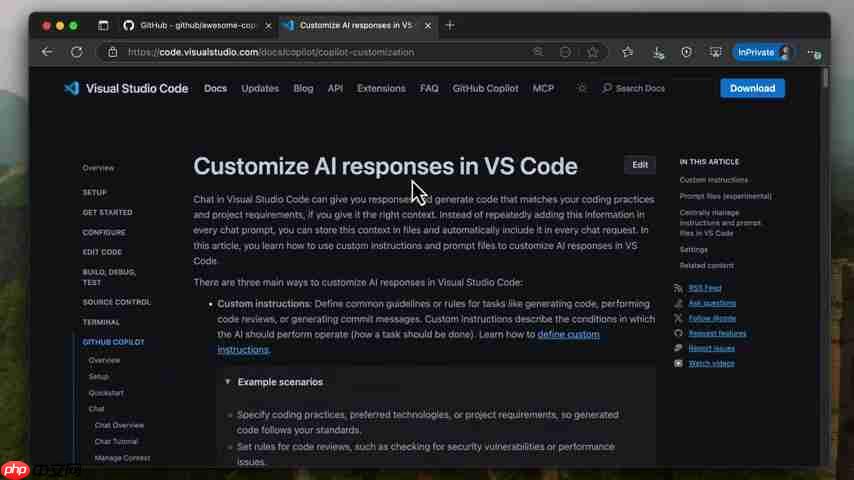Click the Search Docs magnifier icon
This screenshot has width=854, height=480.
pyautogui.click(x=607, y=88)
